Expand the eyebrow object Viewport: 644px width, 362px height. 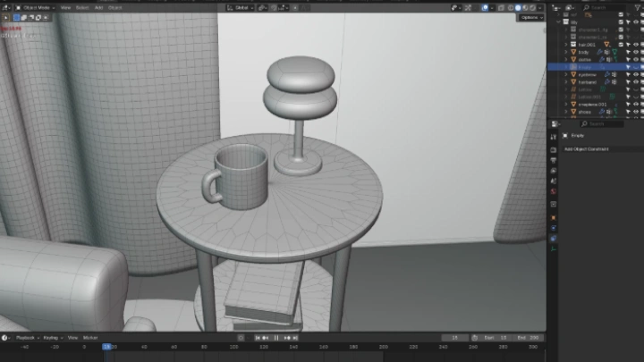click(566, 74)
